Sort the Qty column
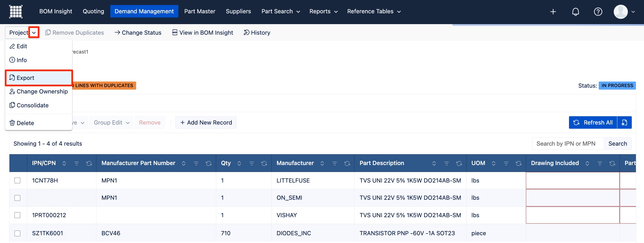Image resolution: width=644 pixels, height=243 pixels. point(239,163)
